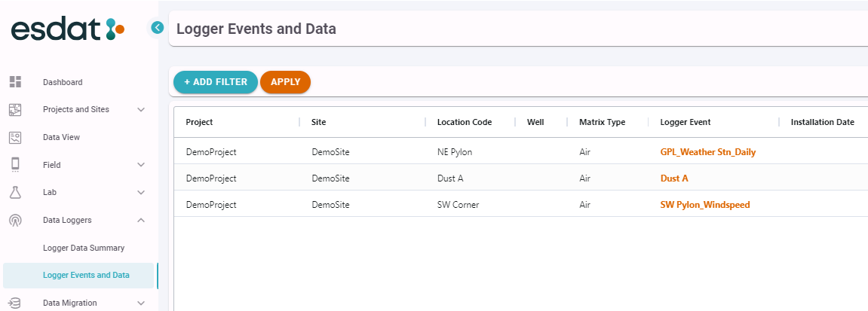Expand the Lab menu chevron
Screen dimensions: 868x311
click(141, 192)
